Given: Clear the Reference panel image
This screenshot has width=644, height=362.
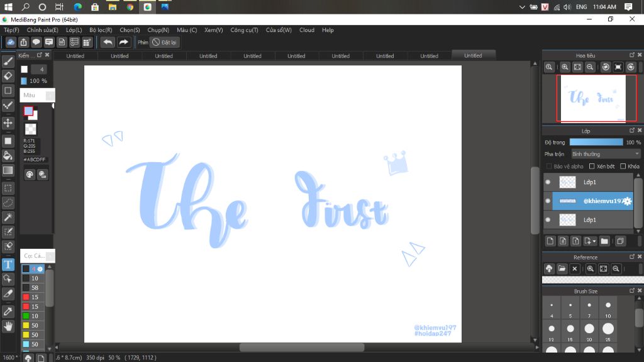Looking at the screenshot, I should [x=575, y=269].
